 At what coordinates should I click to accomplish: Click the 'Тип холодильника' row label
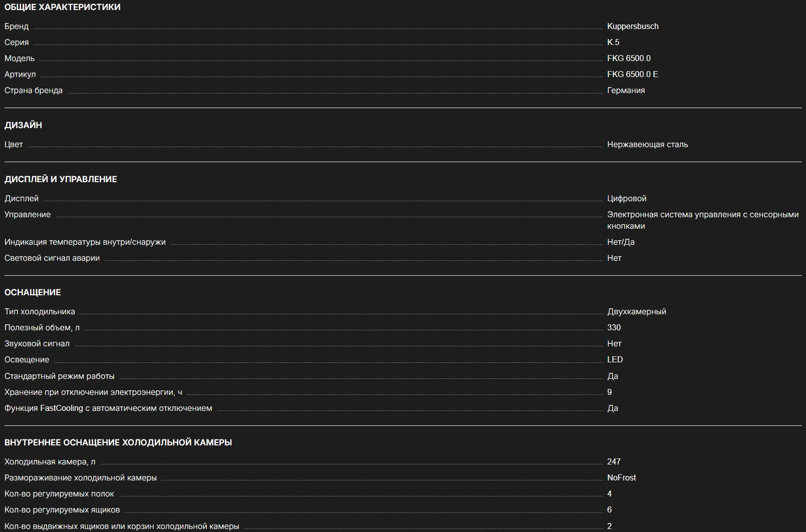pos(40,311)
